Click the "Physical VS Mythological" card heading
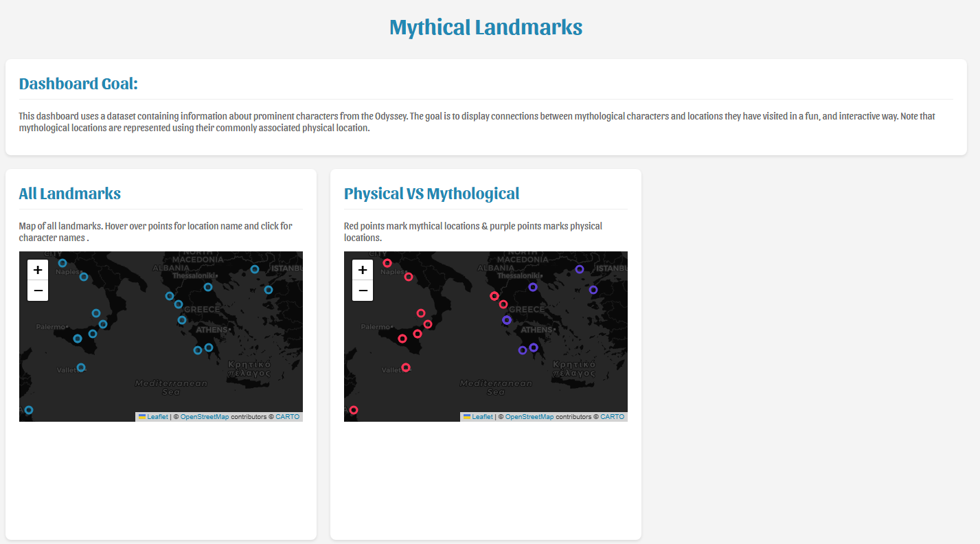The height and width of the screenshot is (544, 980). click(x=432, y=194)
